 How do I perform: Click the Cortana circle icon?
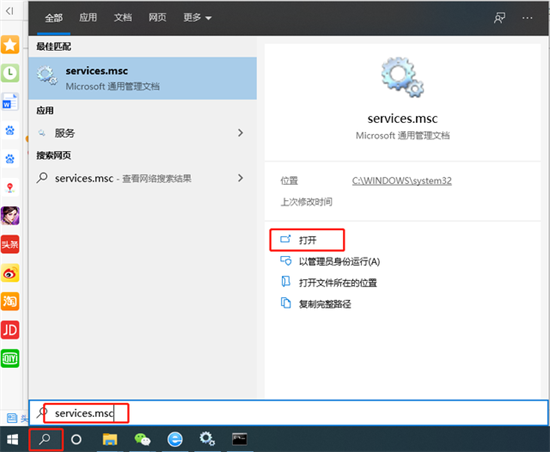(x=76, y=439)
